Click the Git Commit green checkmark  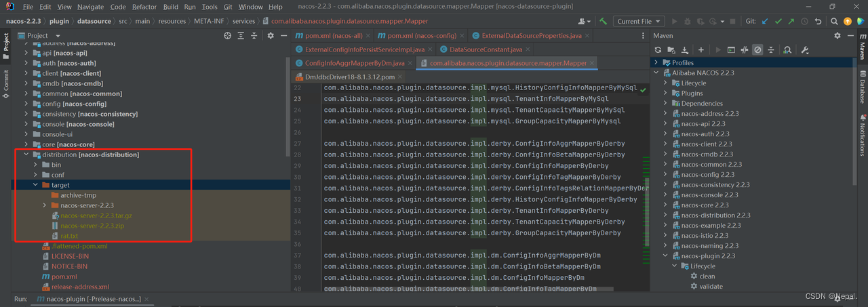[780, 21]
